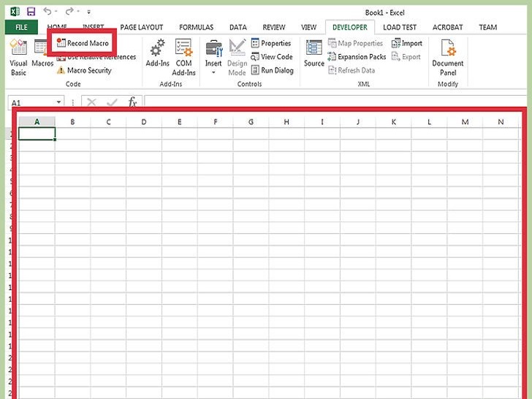Open COM Add-Ins dialog
This screenshot has height=399, width=532.
[x=183, y=56]
